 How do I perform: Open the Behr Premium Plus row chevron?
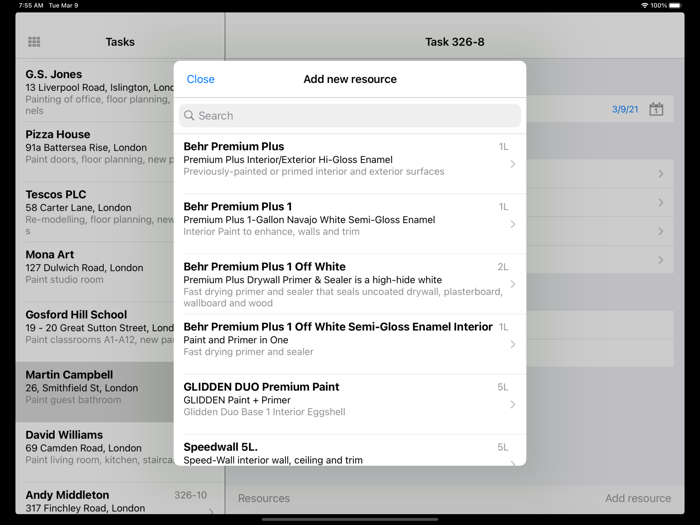pyautogui.click(x=513, y=164)
